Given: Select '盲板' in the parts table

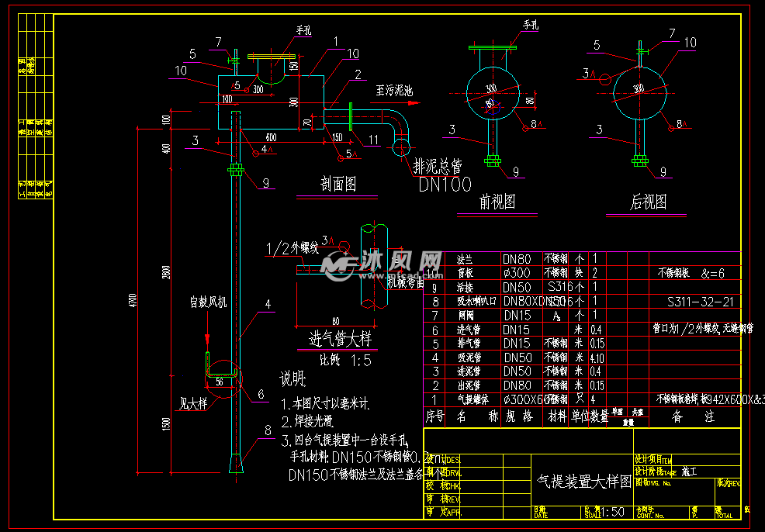Looking at the screenshot, I should click(465, 273).
